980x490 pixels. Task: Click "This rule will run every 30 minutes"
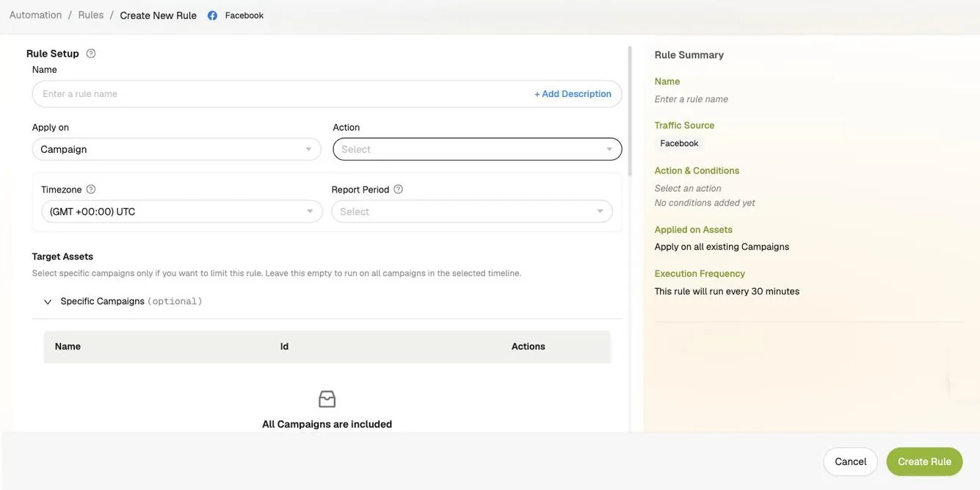point(727,291)
